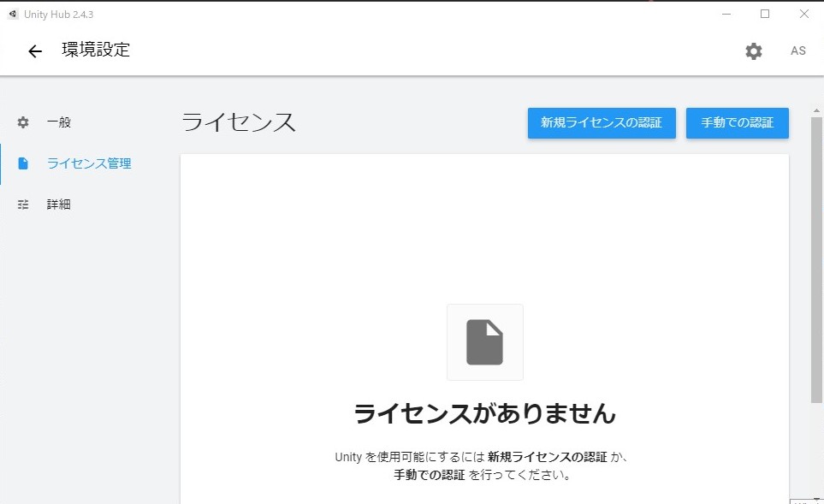Image resolution: width=824 pixels, height=504 pixels.
Task: Open the settings gear in the top bar
Action: pyautogui.click(x=753, y=50)
